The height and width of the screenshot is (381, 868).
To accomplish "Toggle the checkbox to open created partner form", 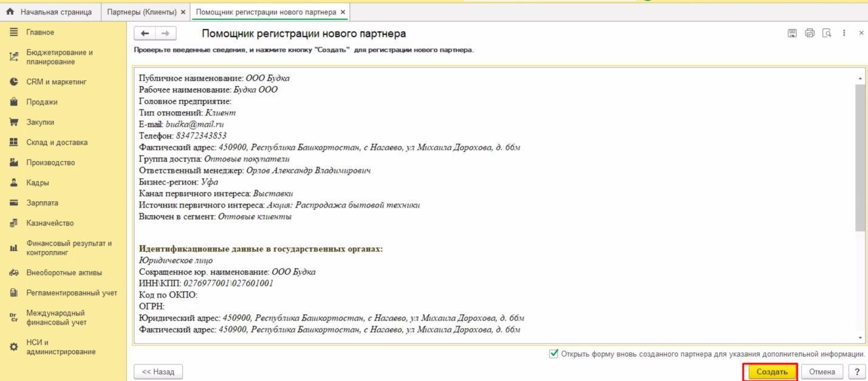I will pyautogui.click(x=553, y=354).
